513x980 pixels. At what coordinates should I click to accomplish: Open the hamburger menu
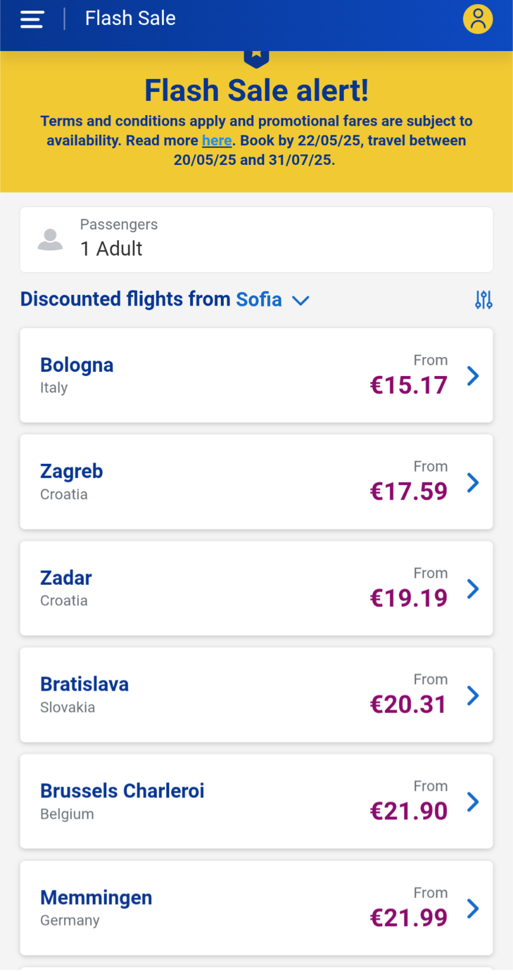pyautogui.click(x=32, y=20)
